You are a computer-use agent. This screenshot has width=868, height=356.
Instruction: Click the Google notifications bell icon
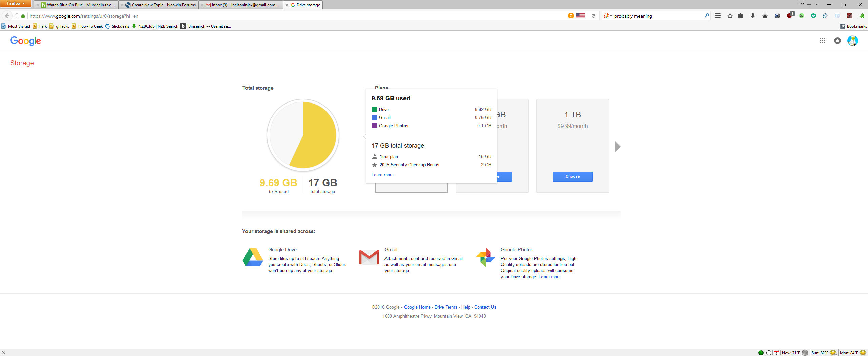pos(837,41)
